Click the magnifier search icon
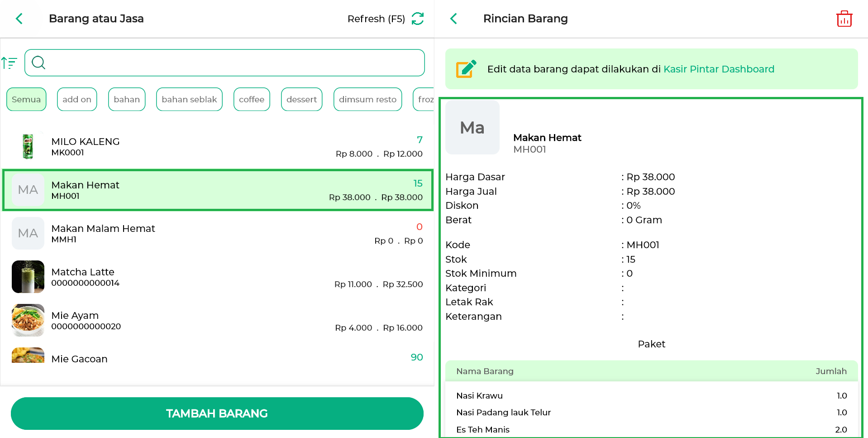The image size is (868, 438). coord(39,63)
